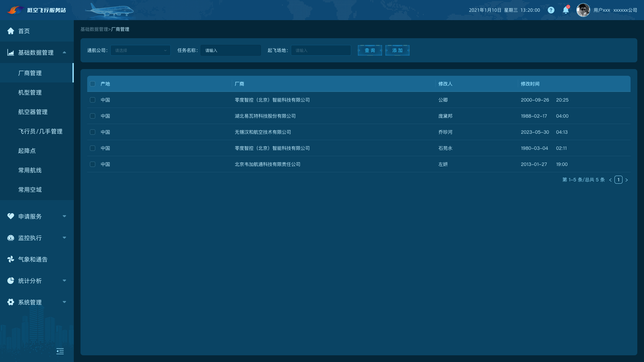This screenshot has width=644, height=362.
Task: Click the date 2000-09-26
Action: click(x=535, y=100)
